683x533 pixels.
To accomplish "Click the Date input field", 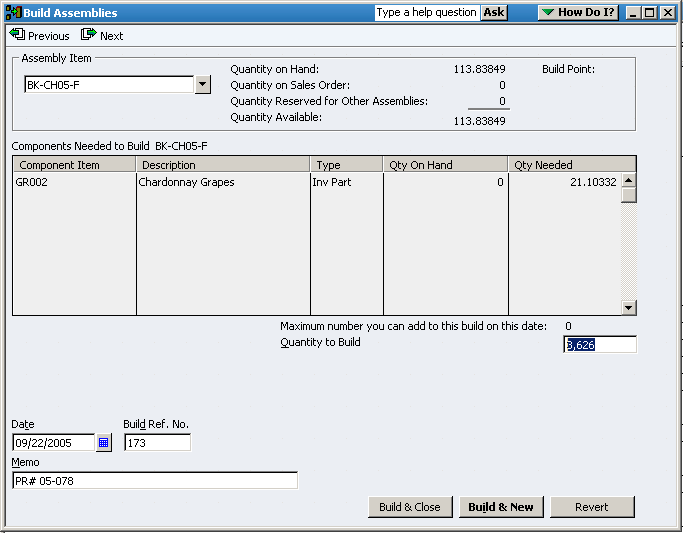I will [x=53, y=443].
